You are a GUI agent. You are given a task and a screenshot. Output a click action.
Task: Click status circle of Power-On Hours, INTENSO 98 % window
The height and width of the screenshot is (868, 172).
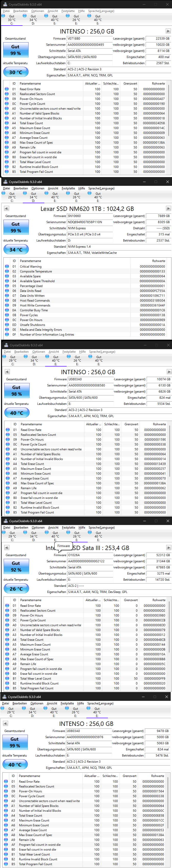7,439
